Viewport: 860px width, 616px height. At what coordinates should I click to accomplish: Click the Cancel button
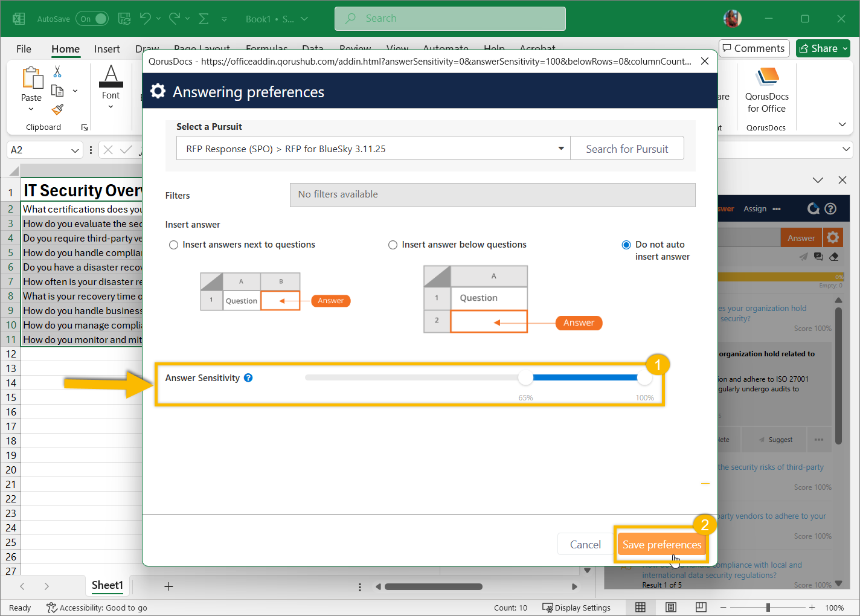[x=585, y=544]
